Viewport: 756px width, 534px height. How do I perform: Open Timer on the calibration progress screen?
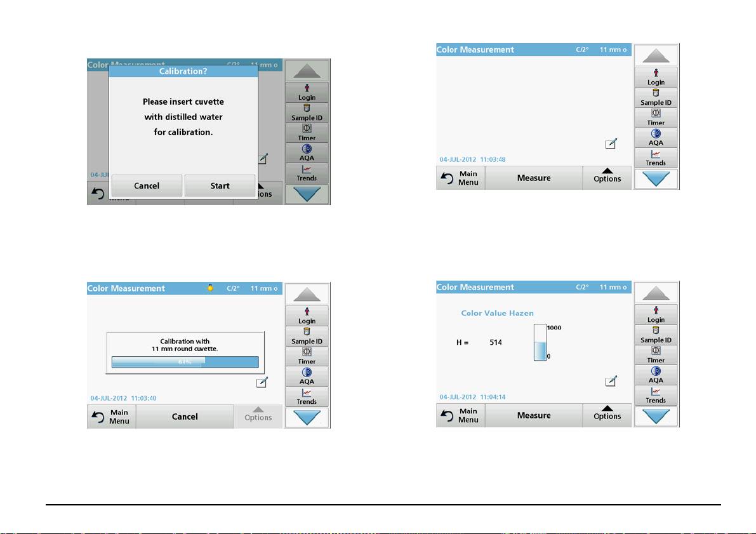tap(307, 357)
